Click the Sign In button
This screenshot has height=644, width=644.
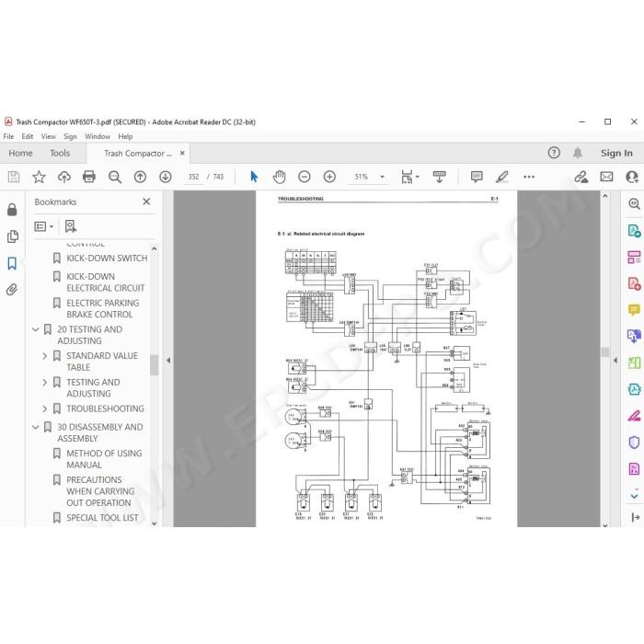coord(616,153)
